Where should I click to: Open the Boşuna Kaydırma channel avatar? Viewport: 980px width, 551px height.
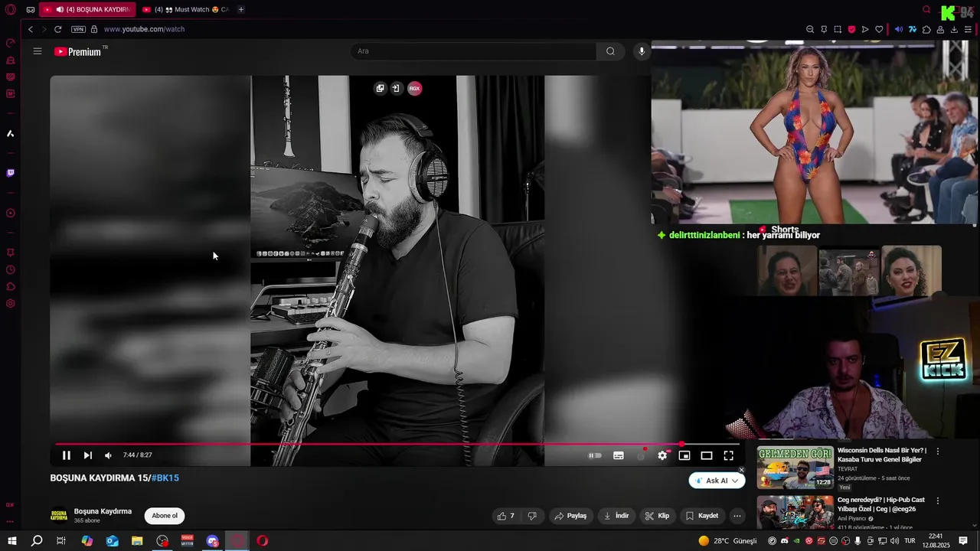(x=59, y=516)
